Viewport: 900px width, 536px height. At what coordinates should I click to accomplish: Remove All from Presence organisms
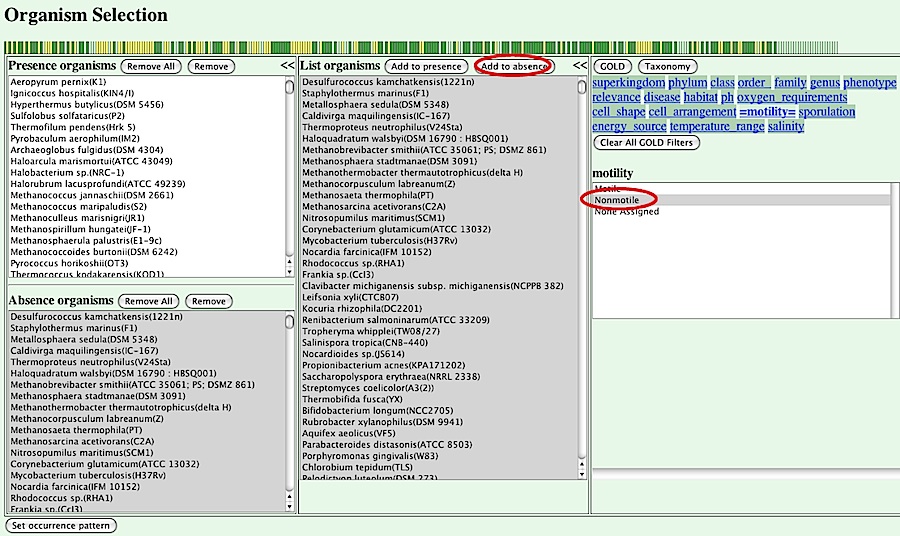click(x=151, y=66)
